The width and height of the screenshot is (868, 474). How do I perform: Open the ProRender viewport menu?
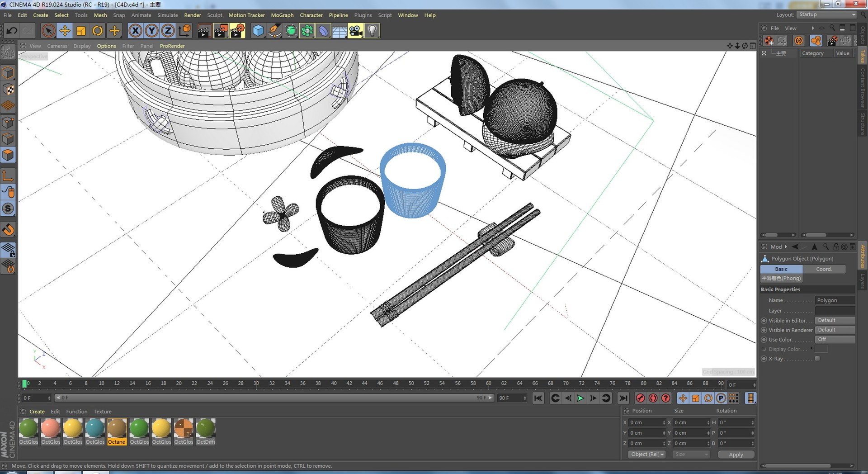click(172, 46)
